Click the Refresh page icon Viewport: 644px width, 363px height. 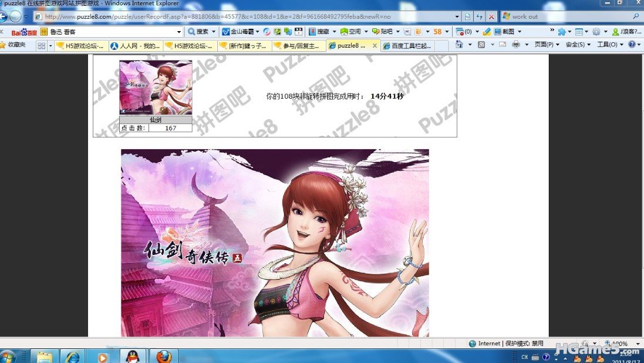[x=479, y=16]
